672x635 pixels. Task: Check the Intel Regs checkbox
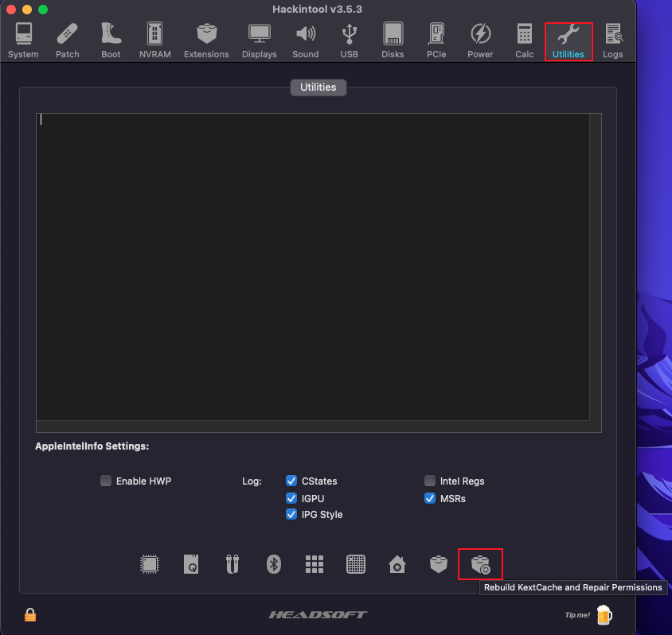point(430,481)
